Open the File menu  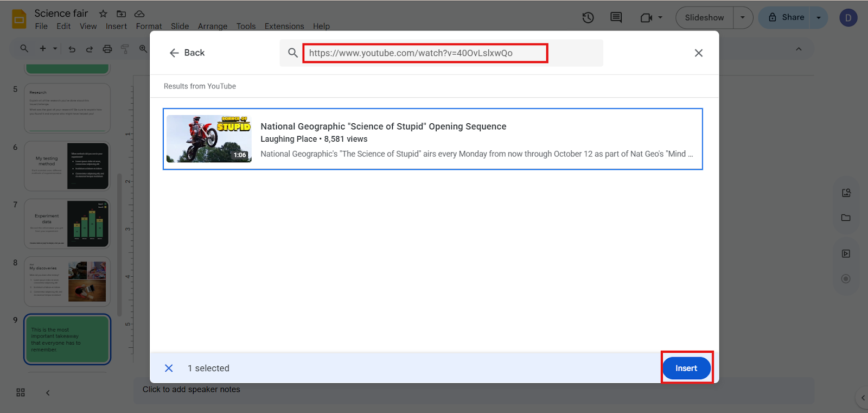(x=41, y=26)
